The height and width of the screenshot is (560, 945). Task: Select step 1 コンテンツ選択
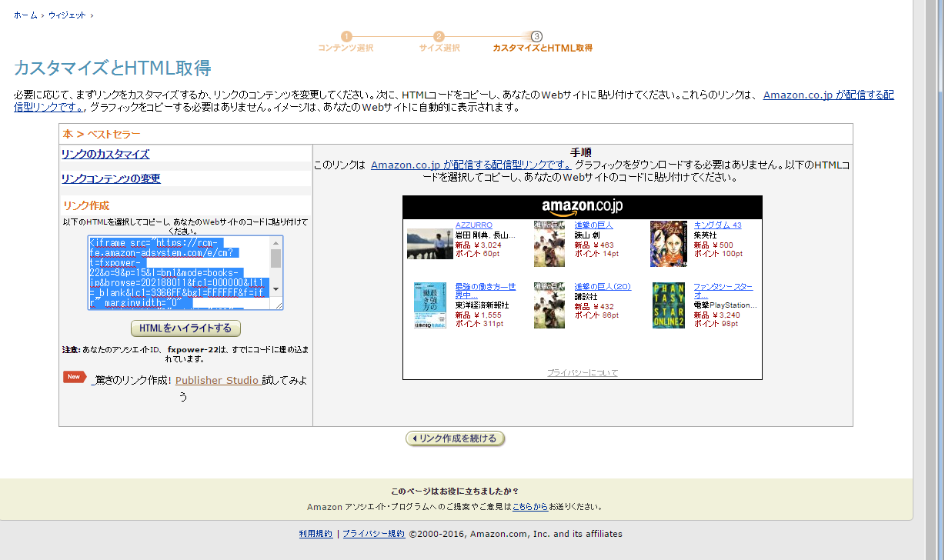(346, 42)
